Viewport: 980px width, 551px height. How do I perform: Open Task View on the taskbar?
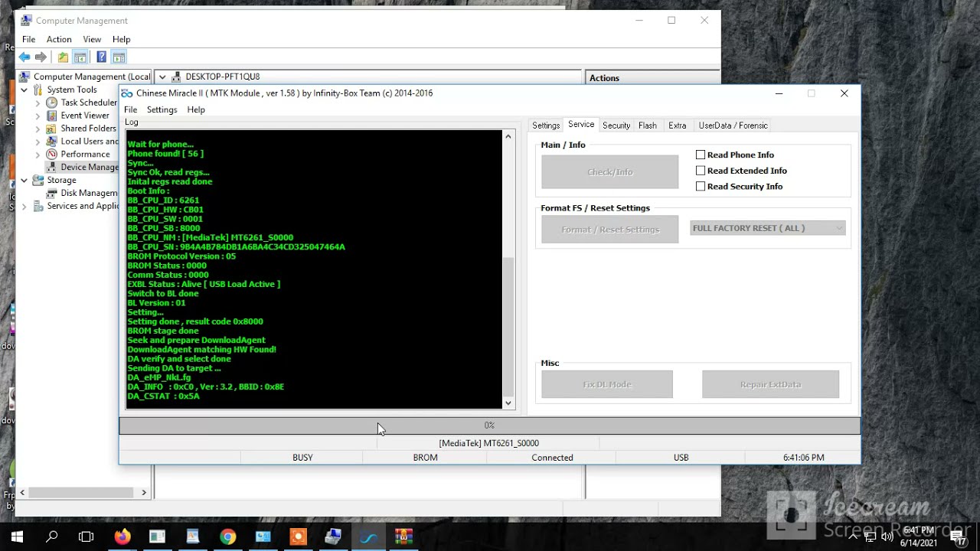click(87, 536)
